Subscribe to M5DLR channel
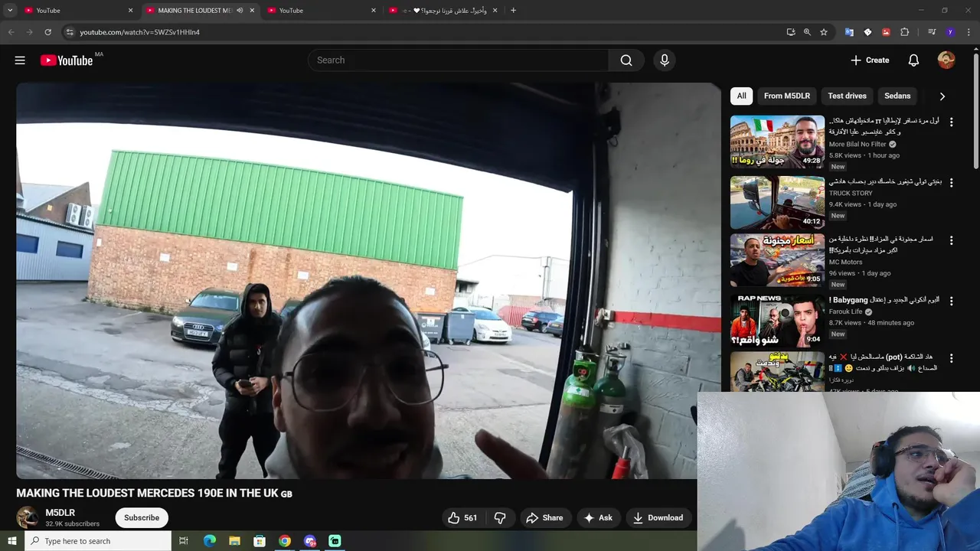Screen dimensions: 980x551 click(x=142, y=518)
